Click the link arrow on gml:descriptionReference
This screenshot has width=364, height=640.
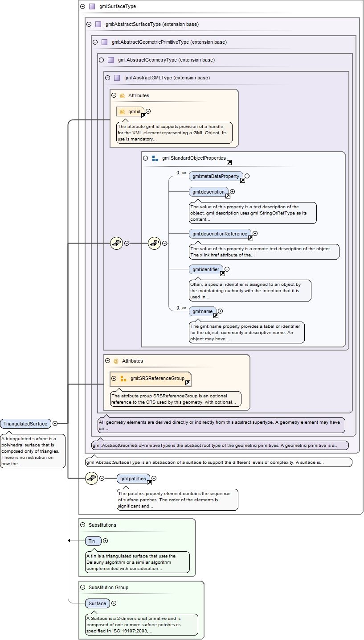tap(251, 238)
